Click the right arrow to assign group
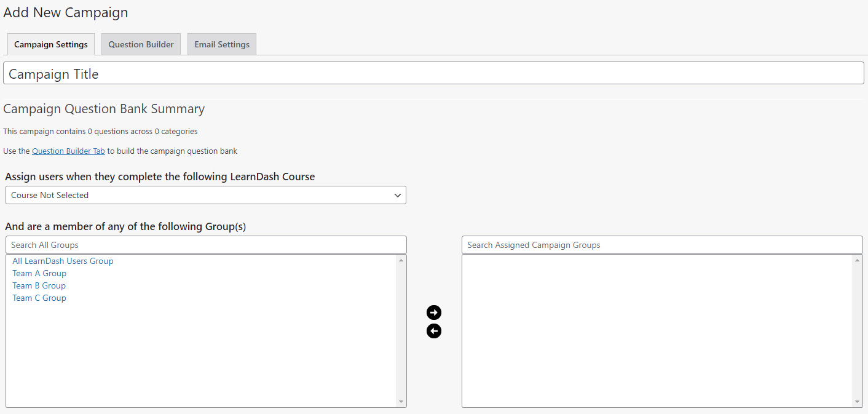The width and height of the screenshot is (868, 414). [434, 312]
